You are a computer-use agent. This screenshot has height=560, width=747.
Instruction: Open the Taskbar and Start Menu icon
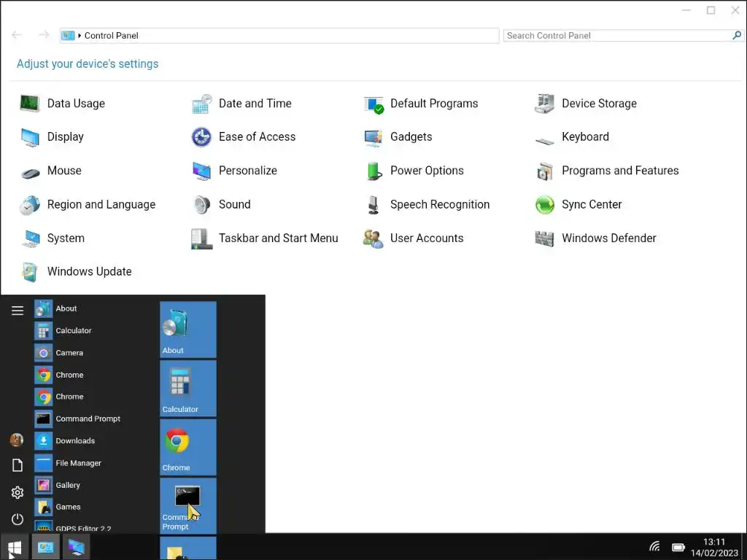pos(201,238)
